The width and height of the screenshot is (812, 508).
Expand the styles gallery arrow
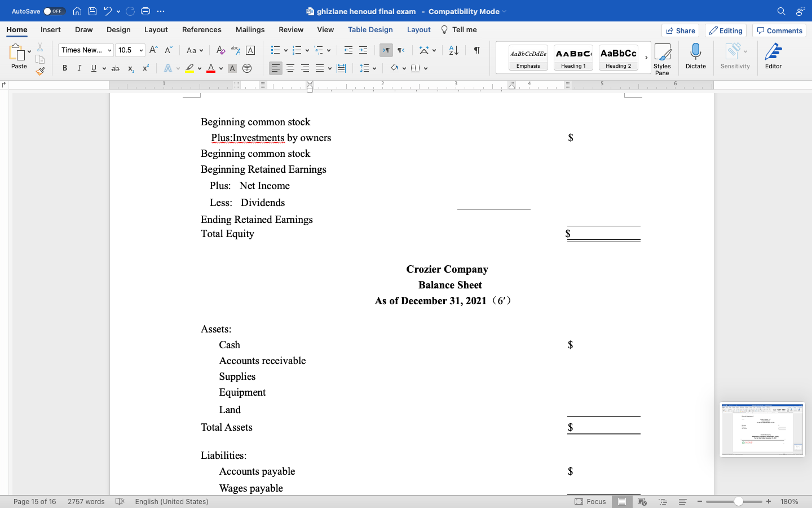pyautogui.click(x=646, y=58)
